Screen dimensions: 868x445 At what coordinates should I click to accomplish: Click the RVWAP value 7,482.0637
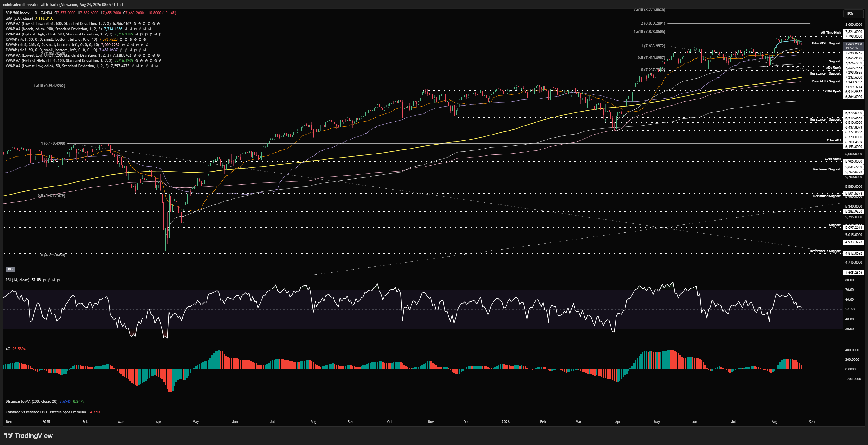(x=108, y=50)
